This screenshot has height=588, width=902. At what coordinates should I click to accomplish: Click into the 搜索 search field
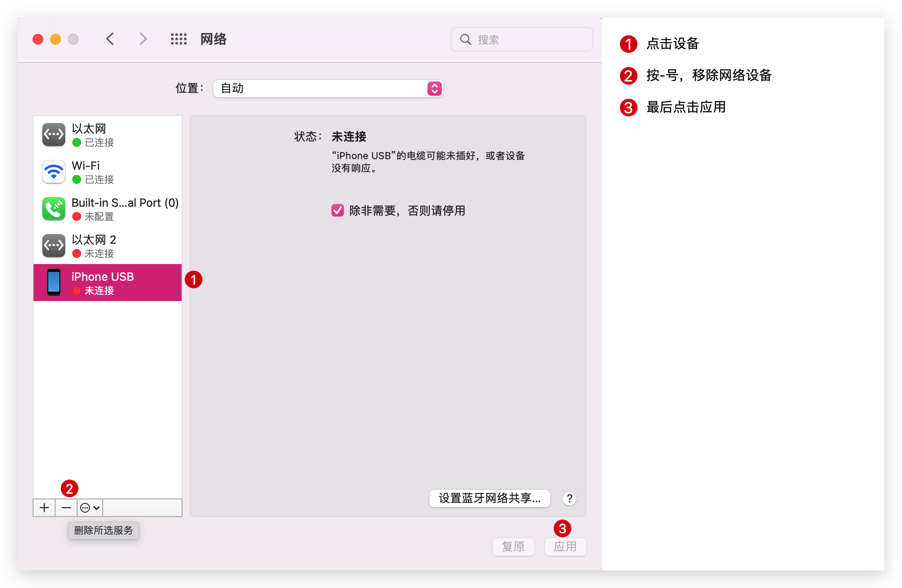point(529,40)
